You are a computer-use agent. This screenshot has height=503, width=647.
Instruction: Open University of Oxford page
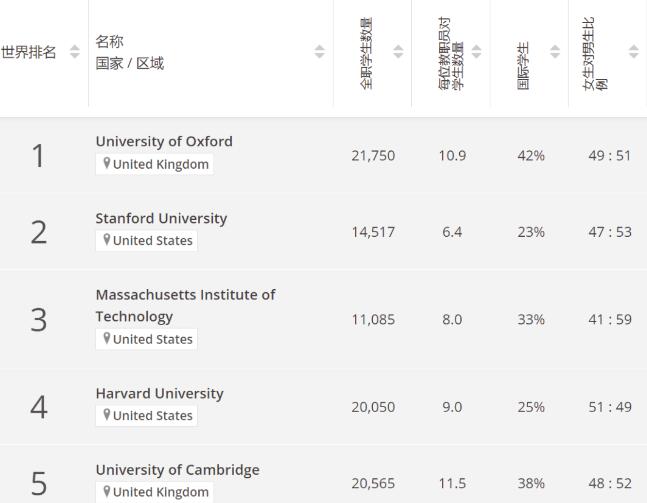[x=164, y=141]
